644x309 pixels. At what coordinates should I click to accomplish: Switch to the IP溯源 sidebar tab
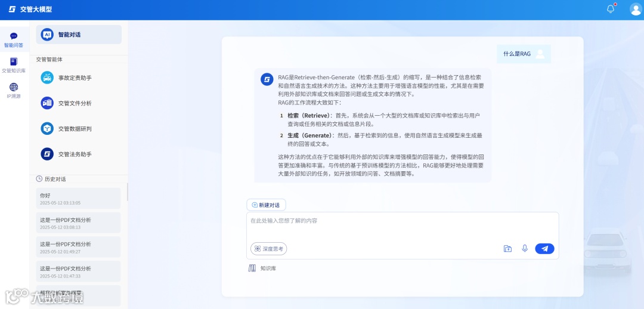click(14, 91)
